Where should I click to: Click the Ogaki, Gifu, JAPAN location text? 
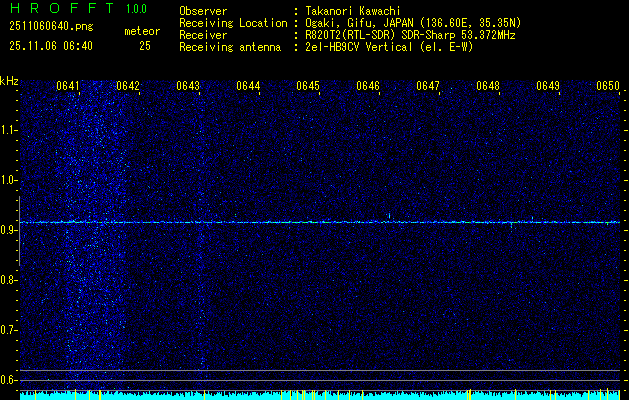[x=413, y=23]
